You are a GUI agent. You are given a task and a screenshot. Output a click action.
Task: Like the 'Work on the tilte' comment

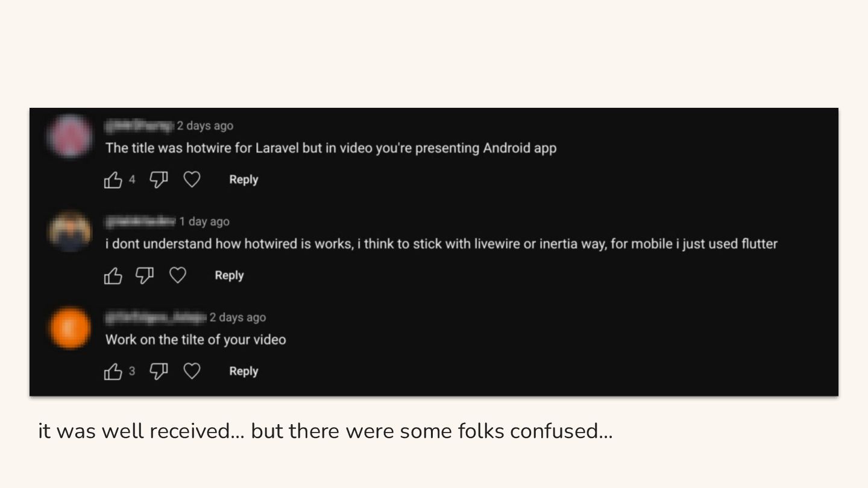[x=113, y=372]
